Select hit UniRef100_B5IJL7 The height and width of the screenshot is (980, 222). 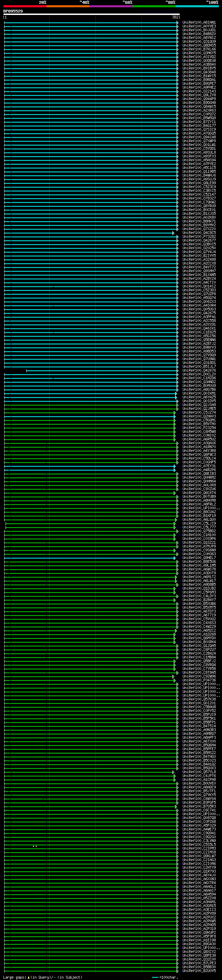point(199,367)
